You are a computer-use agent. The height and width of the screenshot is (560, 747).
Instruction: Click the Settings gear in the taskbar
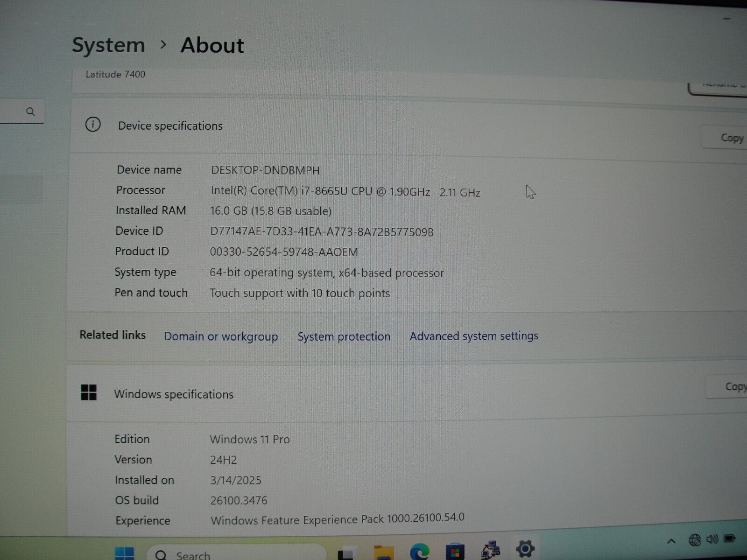[x=525, y=549]
